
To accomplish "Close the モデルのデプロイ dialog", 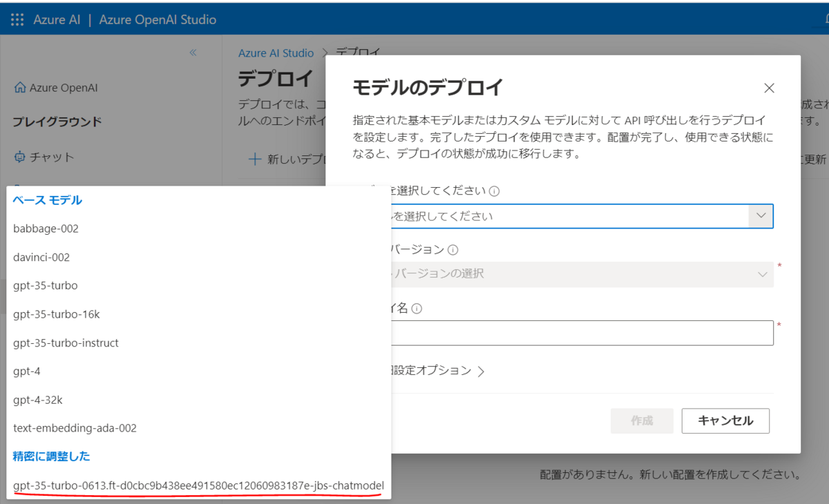I will click(769, 88).
